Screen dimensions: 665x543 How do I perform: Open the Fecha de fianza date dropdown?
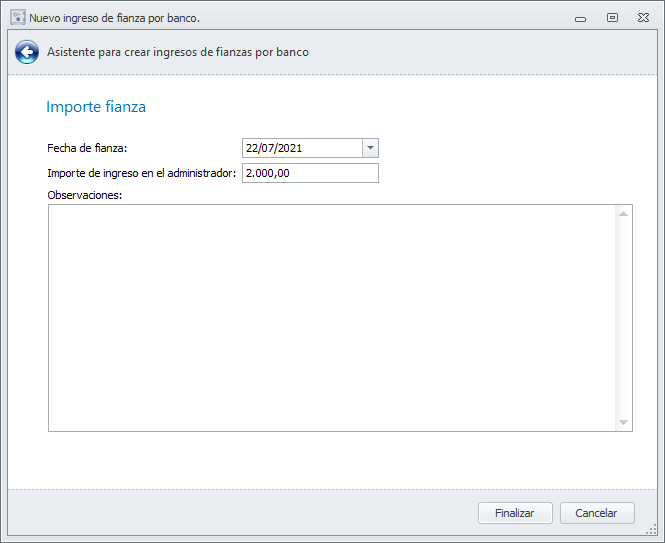(x=370, y=148)
